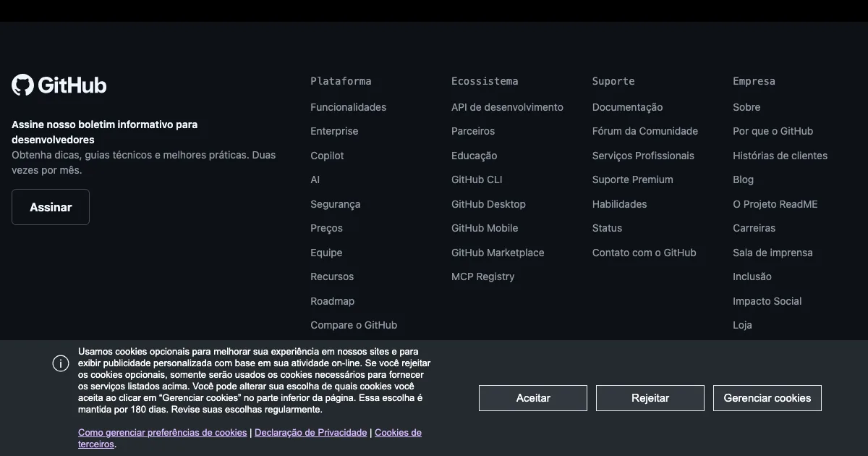The height and width of the screenshot is (456, 868).
Task: Click the GitHub logo in footer
Action: (59, 85)
